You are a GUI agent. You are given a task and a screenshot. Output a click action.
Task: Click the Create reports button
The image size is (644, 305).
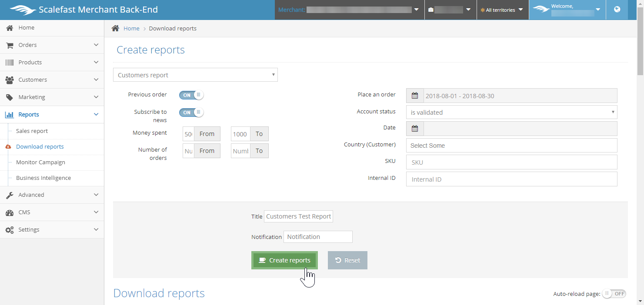click(284, 260)
